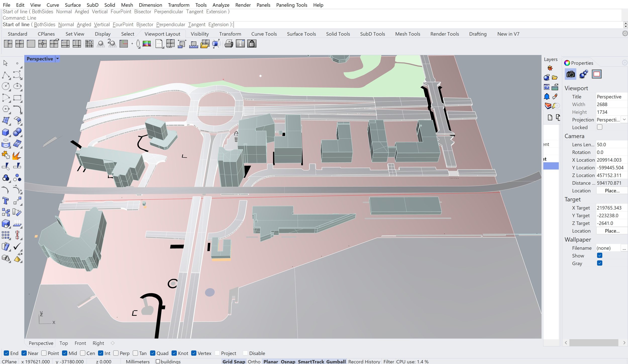Click the blue Notifications bell icon

click(547, 97)
